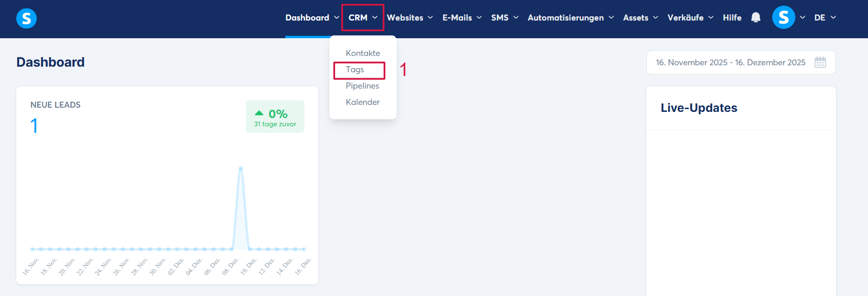The height and width of the screenshot is (296, 868).
Task: Open the Automatisierungen nav item
Action: 565,18
